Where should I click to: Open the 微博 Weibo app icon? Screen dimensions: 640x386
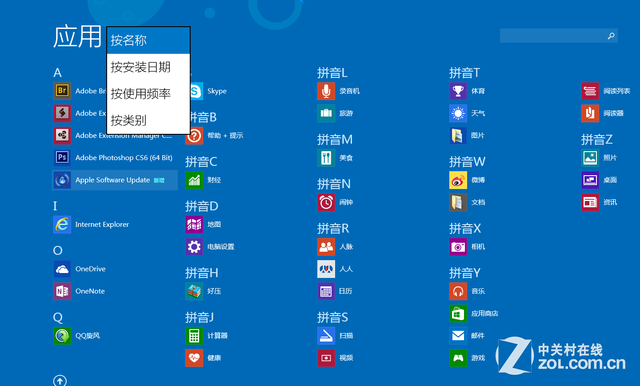tap(458, 180)
